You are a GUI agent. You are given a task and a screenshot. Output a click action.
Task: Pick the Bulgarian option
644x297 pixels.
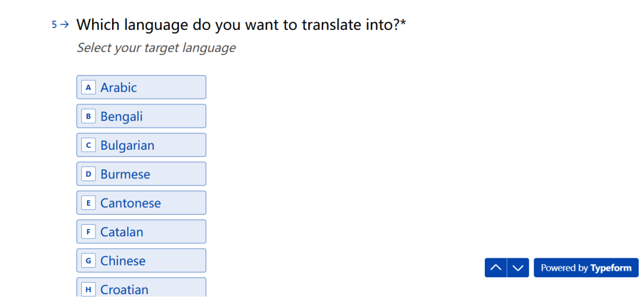pos(141,145)
